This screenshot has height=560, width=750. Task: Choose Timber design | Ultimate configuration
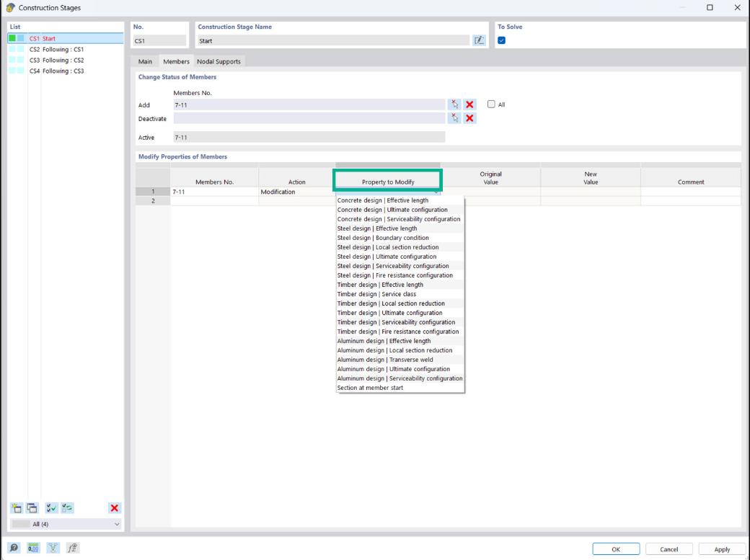tap(400, 313)
